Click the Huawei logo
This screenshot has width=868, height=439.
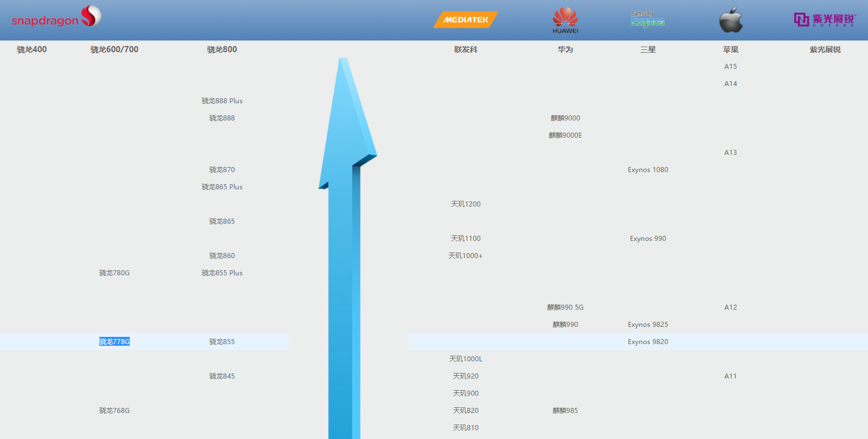pyautogui.click(x=565, y=20)
